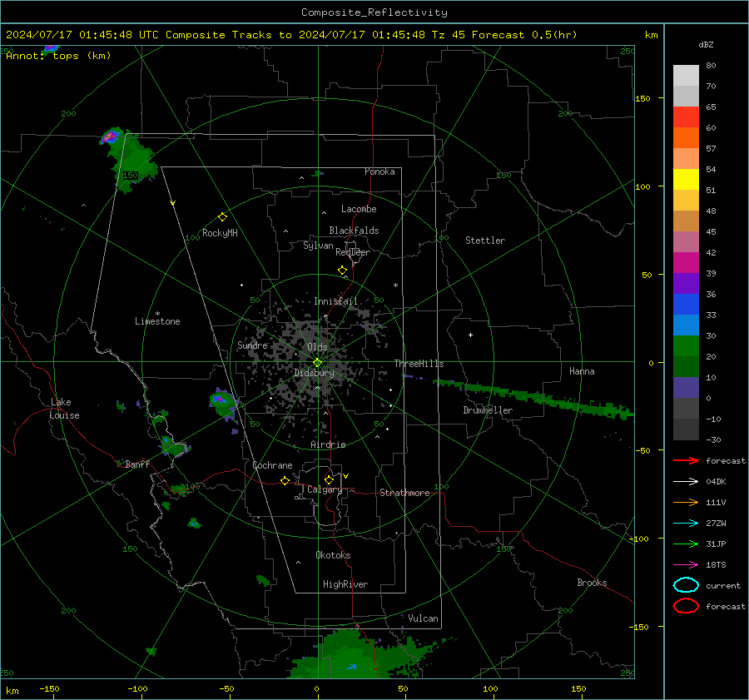Click the magenta 18TS arrow legend icon
Image resolution: width=749 pixels, height=700 pixels.
pyautogui.click(x=686, y=565)
